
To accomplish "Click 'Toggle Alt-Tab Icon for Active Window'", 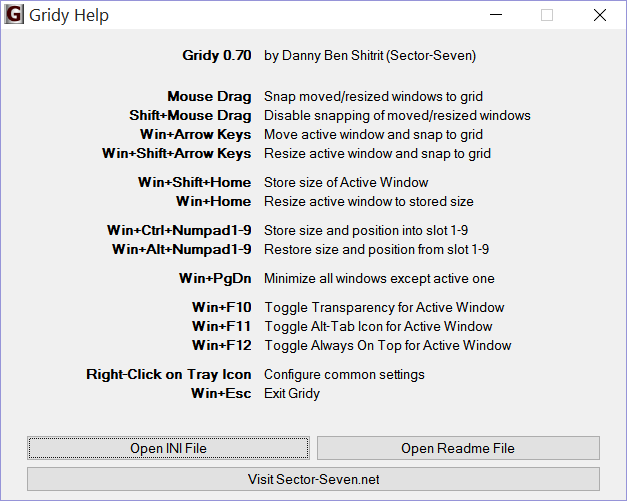I will coord(378,327).
